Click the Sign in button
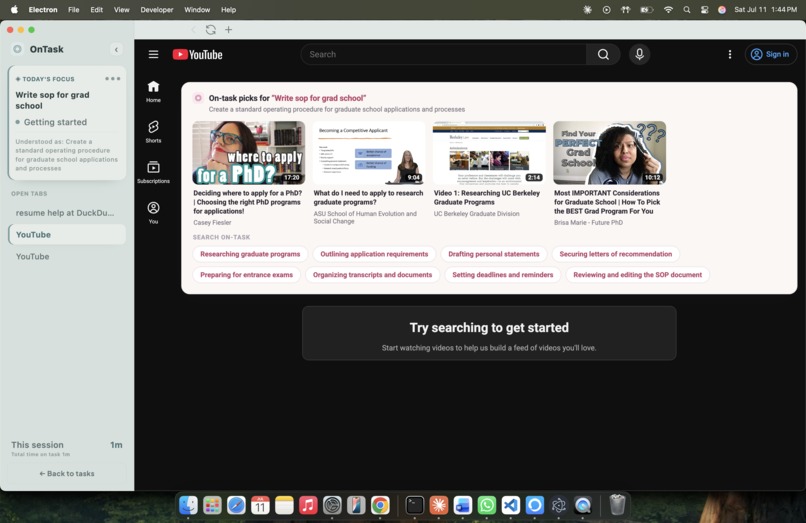Screen dimensions: 806x523 pos(770,55)
